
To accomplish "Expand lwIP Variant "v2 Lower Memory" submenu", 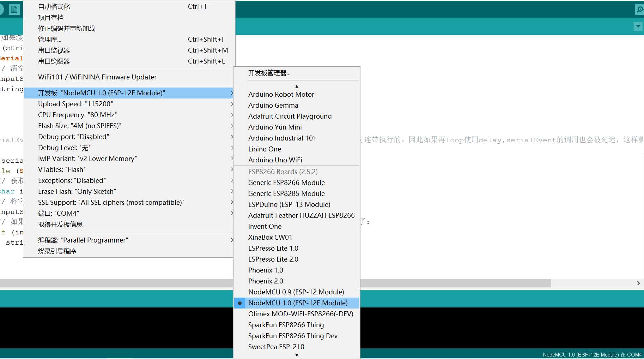I will 129,158.
